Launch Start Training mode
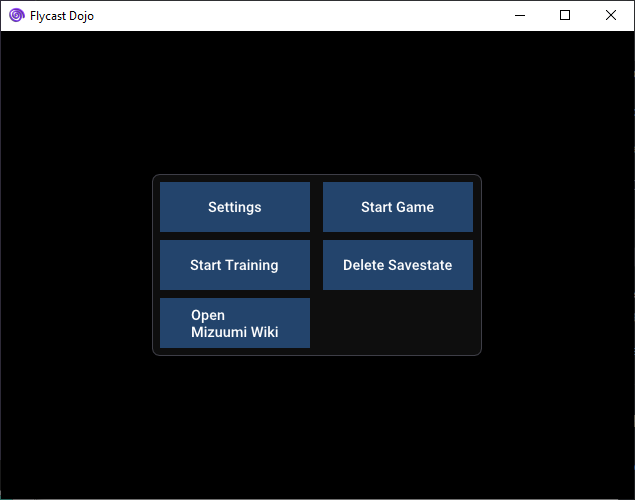Viewport: 635px width, 500px height. tap(235, 265)
